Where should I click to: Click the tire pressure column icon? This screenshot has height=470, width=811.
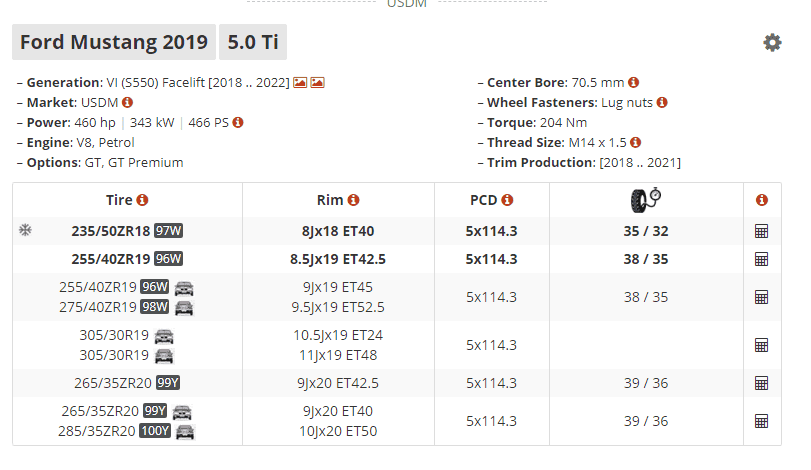coord(645,200)
